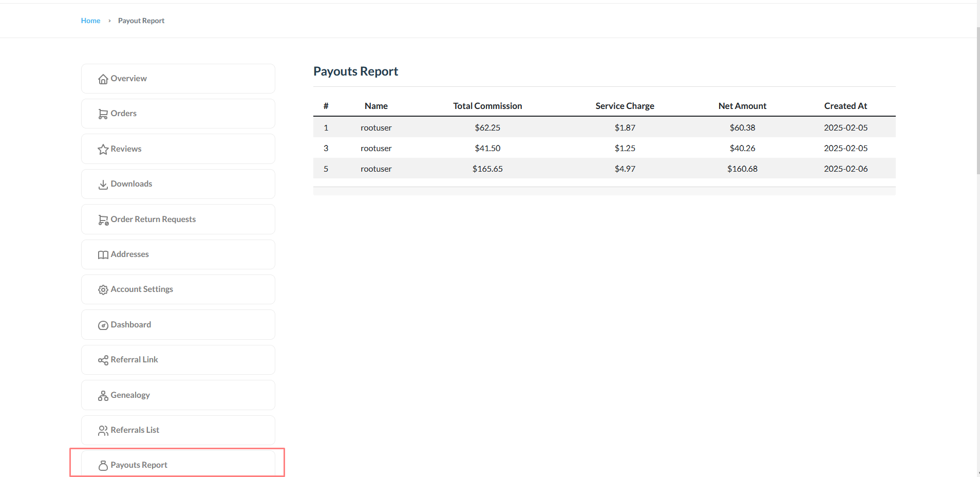Click the Dashboard gauge icon
The height and width of the screenshot is (477, 980).
pos(103,325)
